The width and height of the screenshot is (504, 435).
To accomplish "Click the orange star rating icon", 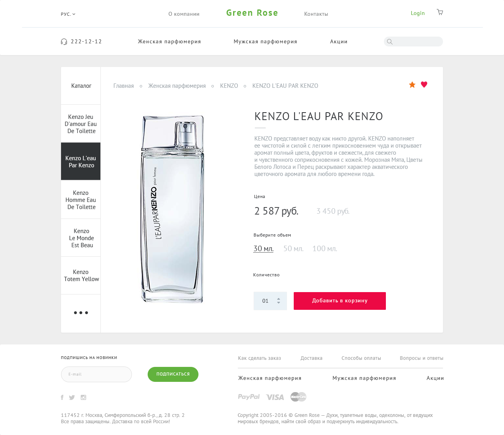I will coord(412,85).
